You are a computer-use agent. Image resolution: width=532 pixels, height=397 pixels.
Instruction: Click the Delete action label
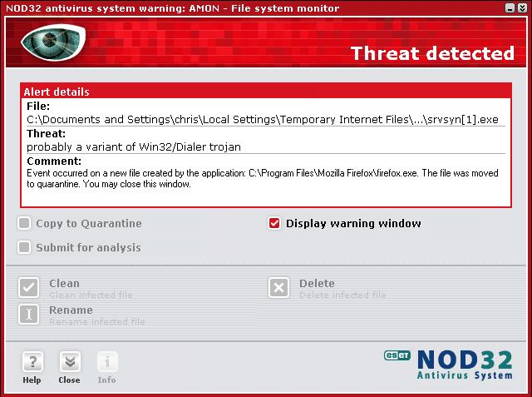pyautogui.click(x=317, y=283)
